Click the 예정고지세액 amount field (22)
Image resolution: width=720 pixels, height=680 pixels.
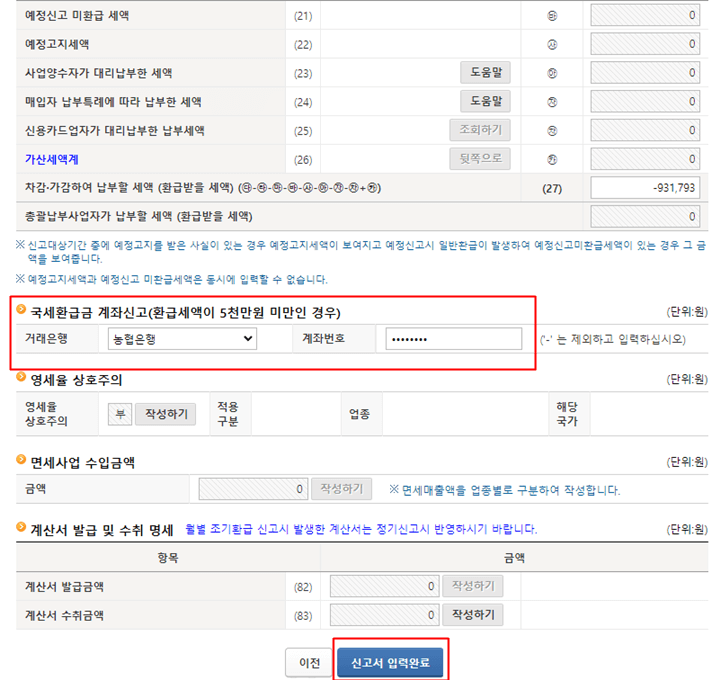[645, 44]
